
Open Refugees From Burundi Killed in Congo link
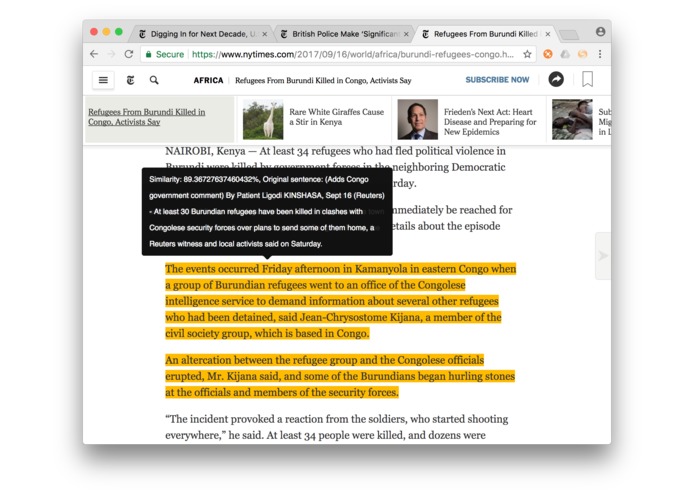(146, 117)
